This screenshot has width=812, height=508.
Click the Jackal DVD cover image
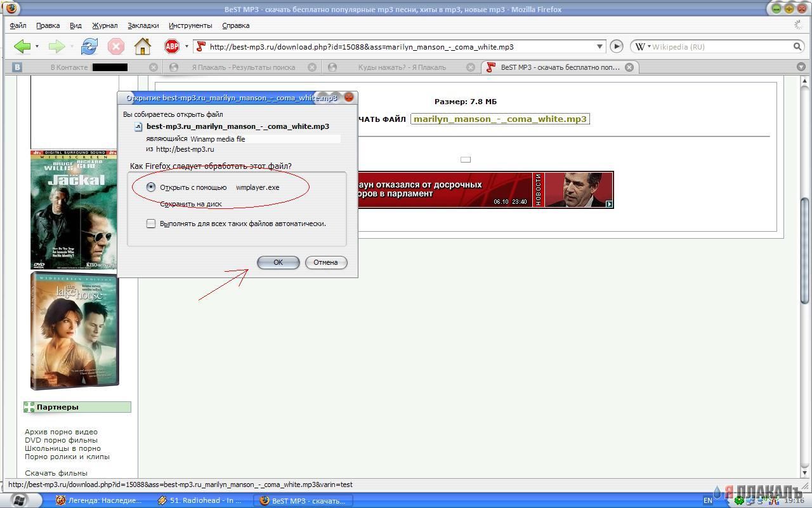coord(74,210)
